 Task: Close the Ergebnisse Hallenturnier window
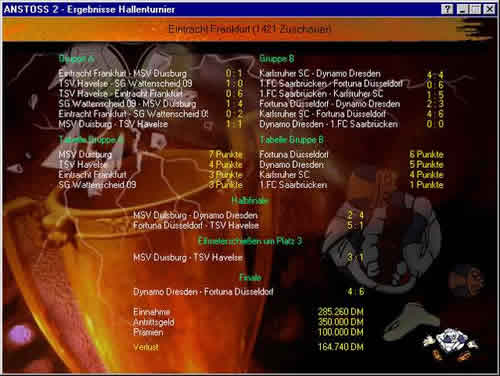click(x=489, y=9)
